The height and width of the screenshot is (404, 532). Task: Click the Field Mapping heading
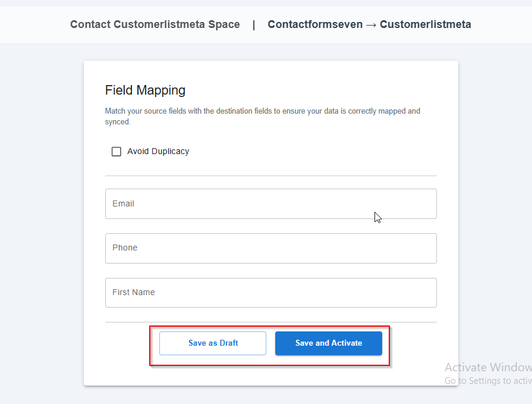click(145, 90)
